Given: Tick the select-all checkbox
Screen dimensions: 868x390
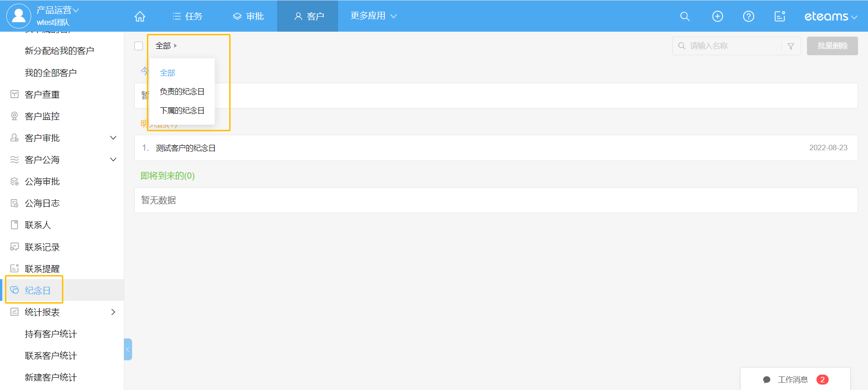Looking at the screenshot, I should (139, 46).
